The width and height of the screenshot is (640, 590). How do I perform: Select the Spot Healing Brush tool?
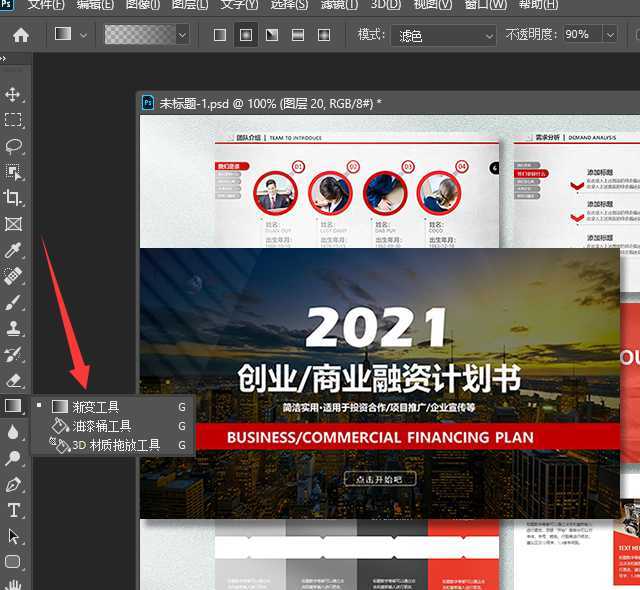pos(13,276)
